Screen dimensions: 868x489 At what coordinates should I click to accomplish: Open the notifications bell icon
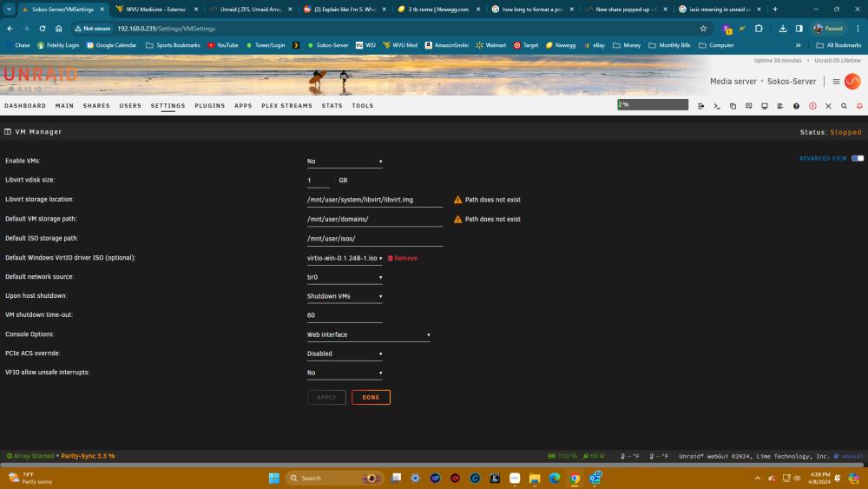tap(859, 106)
